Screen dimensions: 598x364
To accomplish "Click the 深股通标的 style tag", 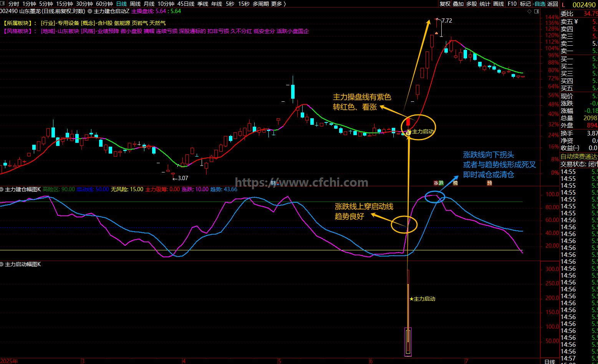I will pyautogui.click(x=192, y=31).
